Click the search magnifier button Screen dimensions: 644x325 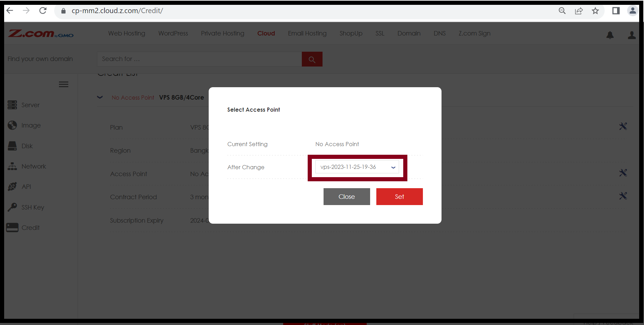[312, 59]
